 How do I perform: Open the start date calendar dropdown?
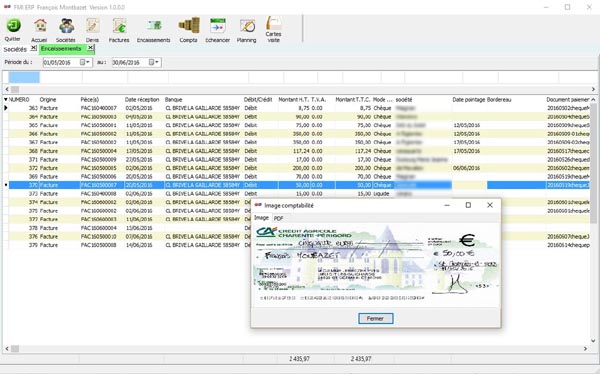[85, 62]
